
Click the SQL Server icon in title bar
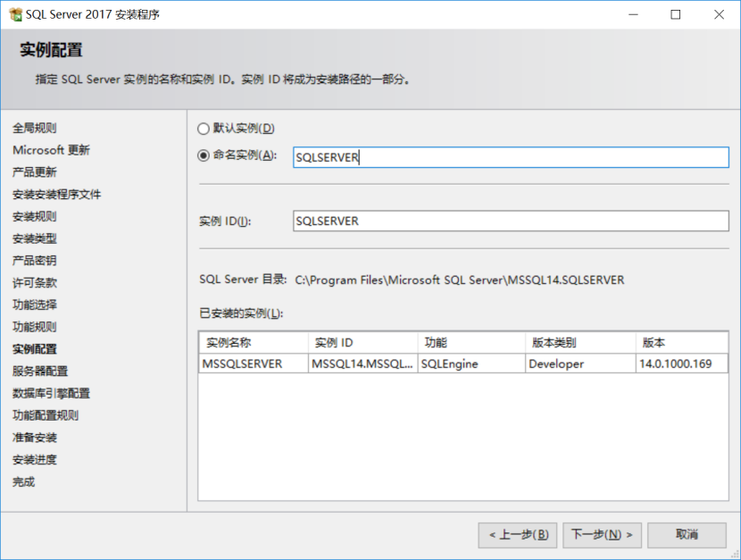pos(16,14)
